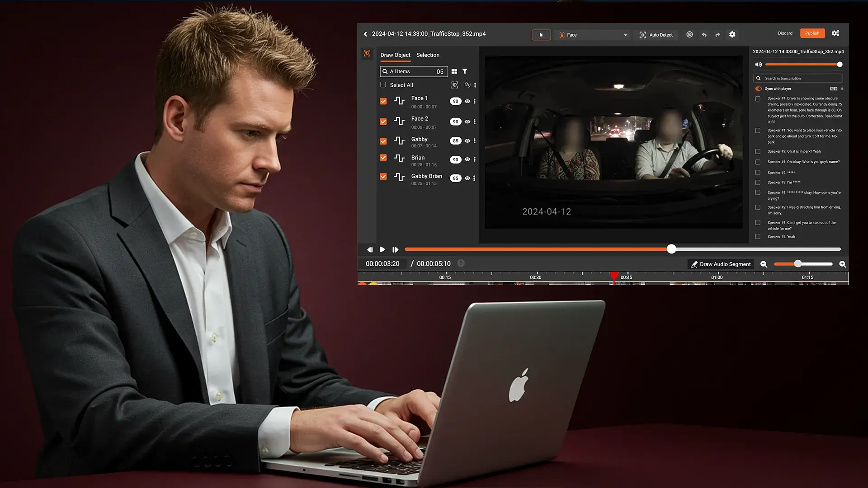Switch to the Selection tab

[x=428, y=55]
